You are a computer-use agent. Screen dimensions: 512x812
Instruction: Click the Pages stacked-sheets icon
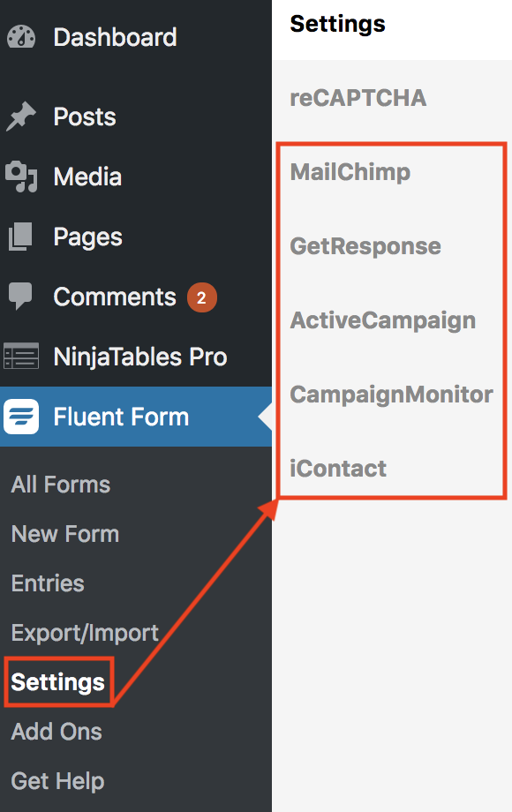[21, 237]
